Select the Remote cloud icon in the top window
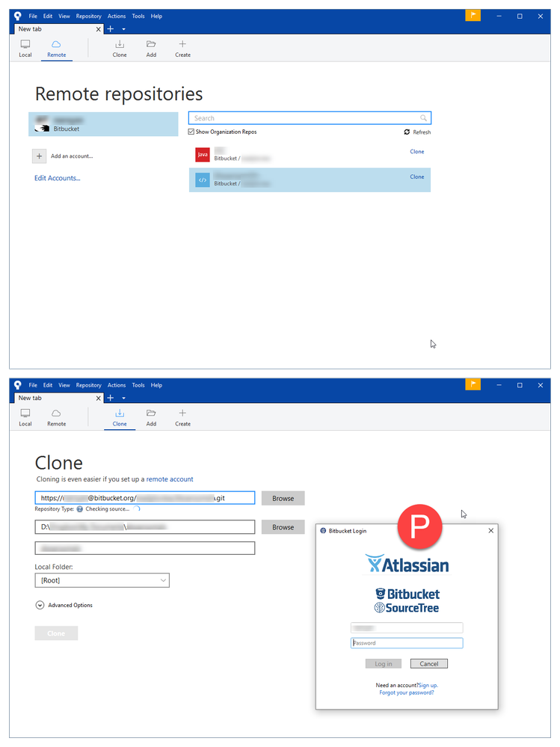This screenshot has width=560, height=747. (56, 44)
